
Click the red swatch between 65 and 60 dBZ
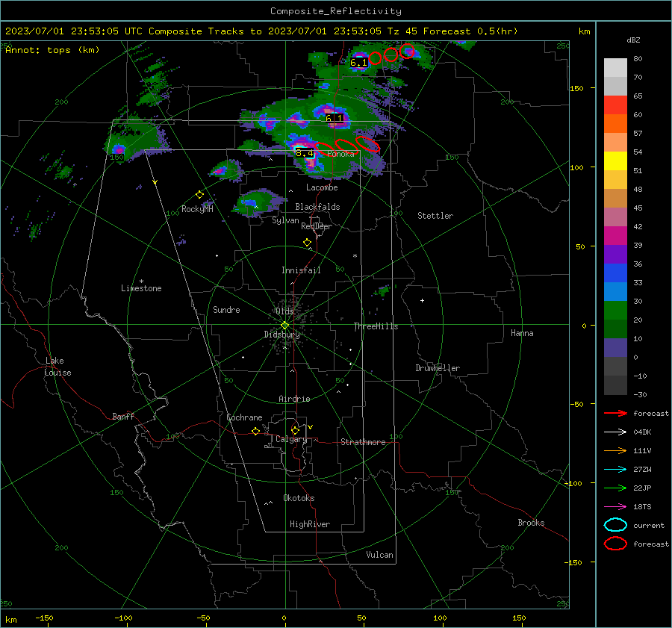tap(615, 105)
